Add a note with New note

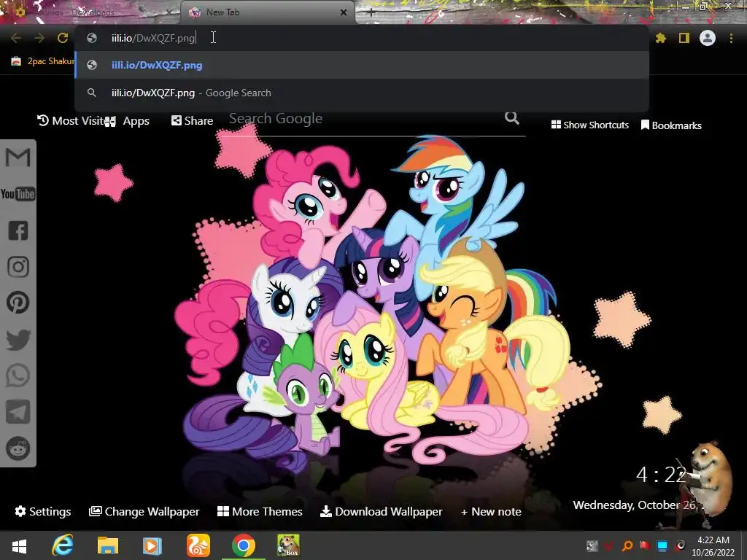tap(491, 511)
